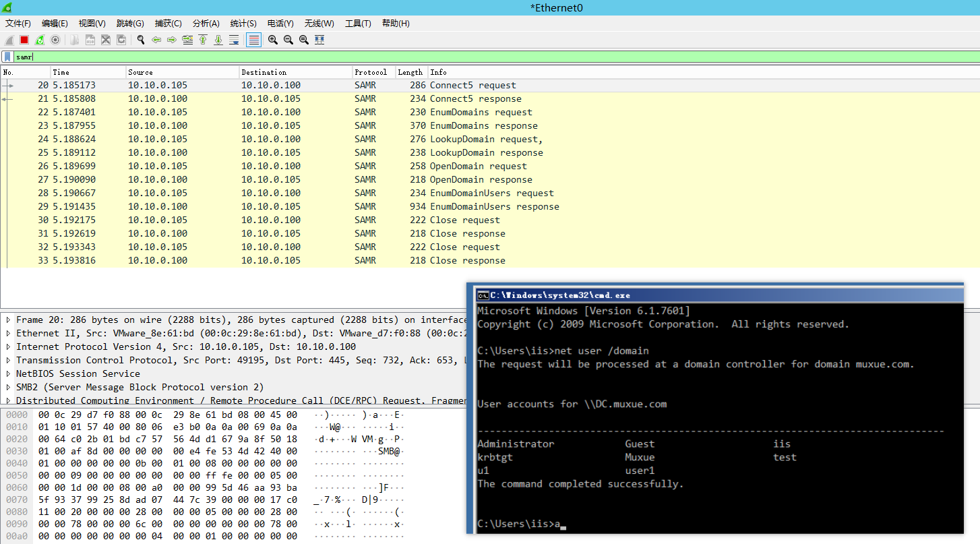
Task: Expand the DCE/RPC Request row
Action: 8,400
